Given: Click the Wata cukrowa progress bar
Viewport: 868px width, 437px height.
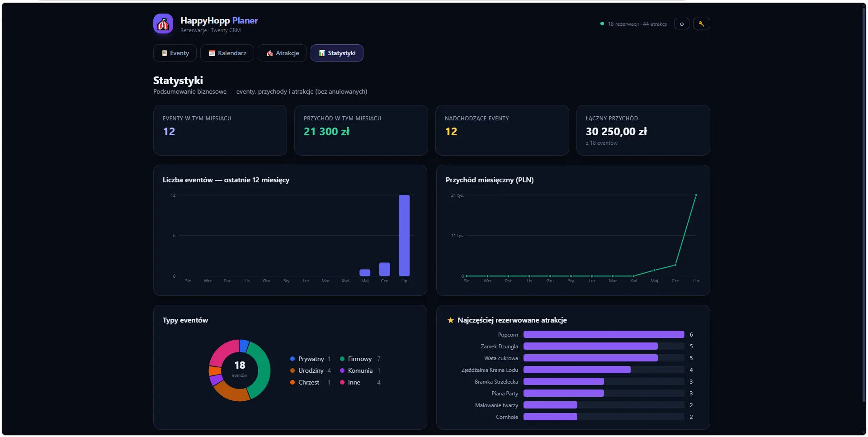Looking at the screenshot, I should (x=604, y=358).
